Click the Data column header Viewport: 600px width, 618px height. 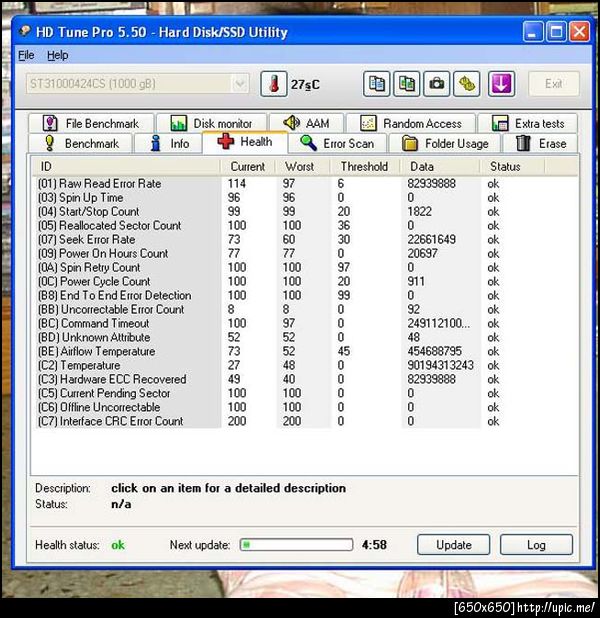point(440,166)
